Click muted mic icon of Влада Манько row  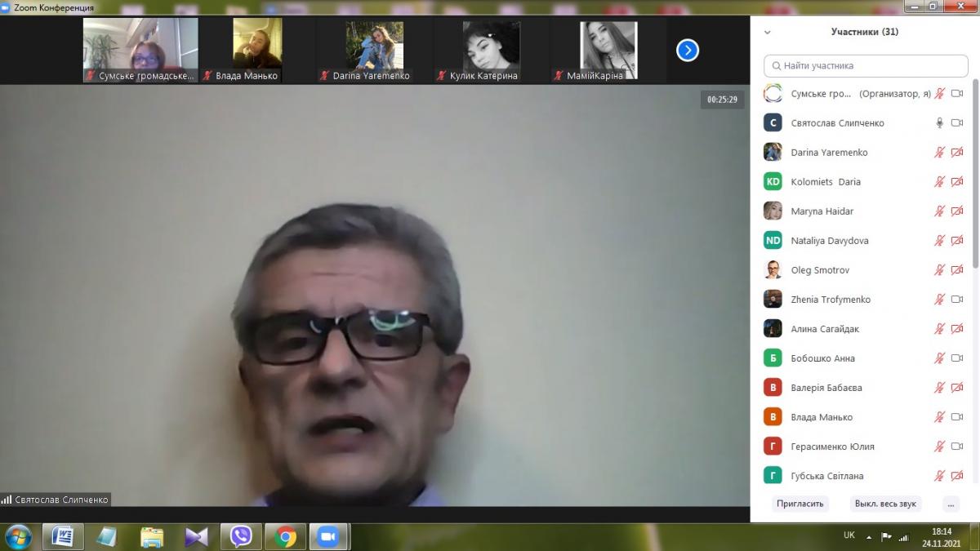pos(940,417)
